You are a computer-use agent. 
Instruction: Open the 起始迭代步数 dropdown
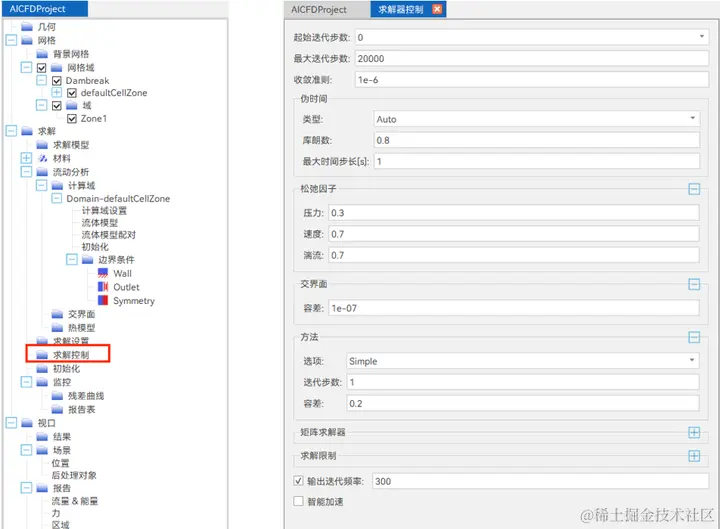point(702,37)
